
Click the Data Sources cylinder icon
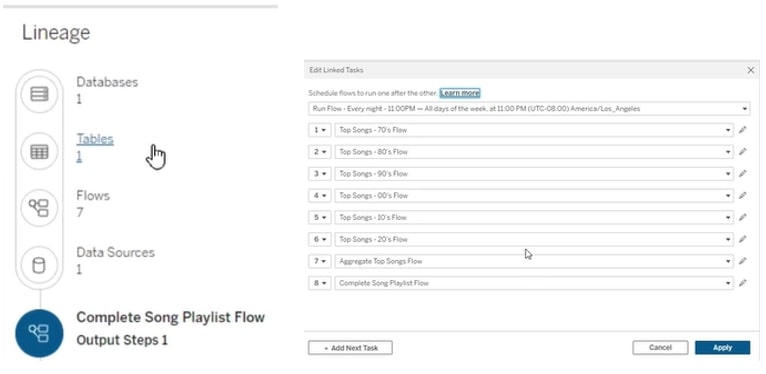(x=39, y=265)
